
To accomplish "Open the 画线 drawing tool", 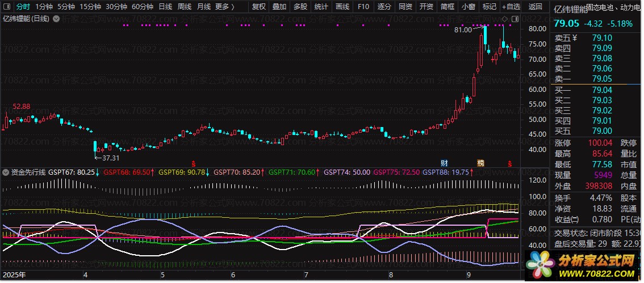I will tap(342, 7).
